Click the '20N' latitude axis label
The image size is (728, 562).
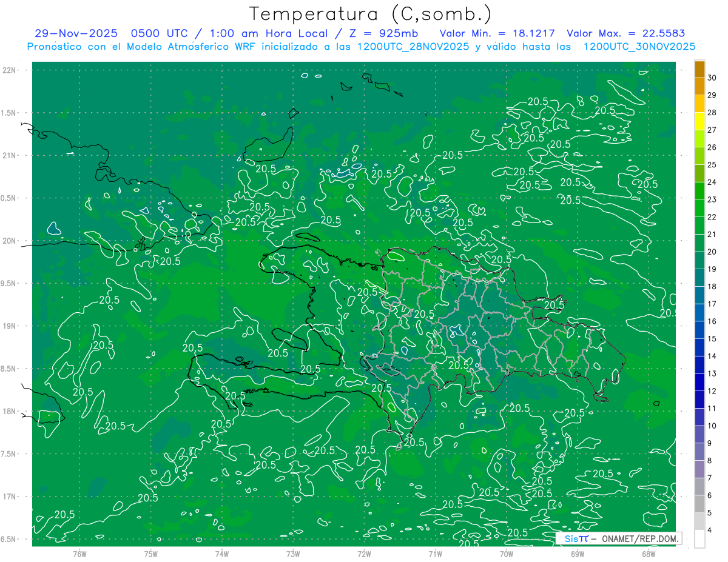click(x=8, y=241)
